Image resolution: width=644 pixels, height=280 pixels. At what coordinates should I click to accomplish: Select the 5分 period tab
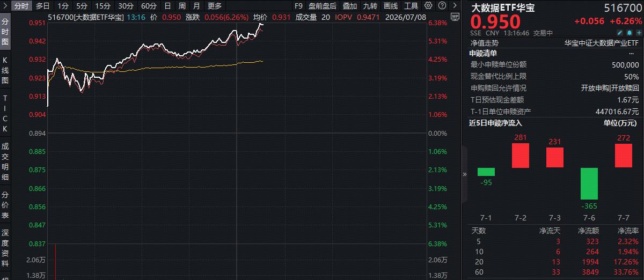[81, 6]
